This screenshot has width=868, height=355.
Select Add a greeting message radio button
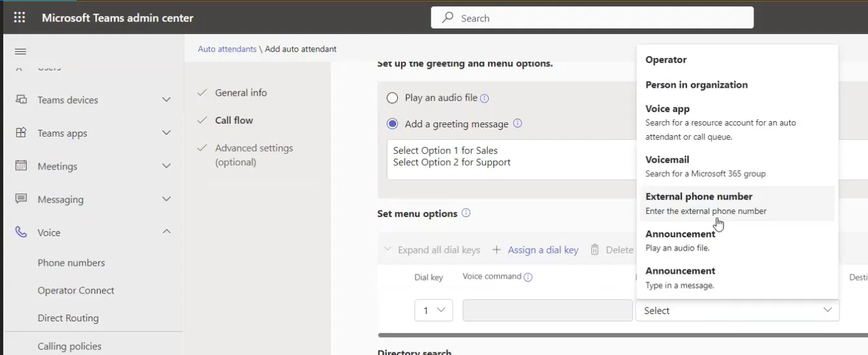click(x=392, y=124)
